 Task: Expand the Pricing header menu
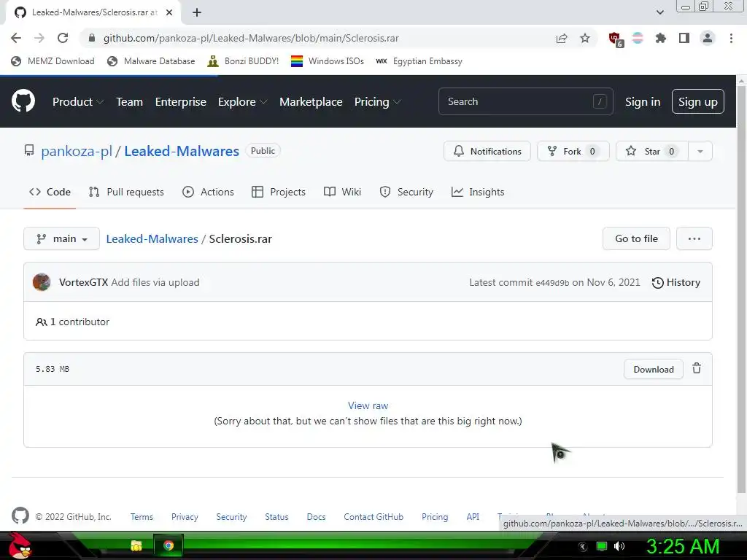(377, 102)
